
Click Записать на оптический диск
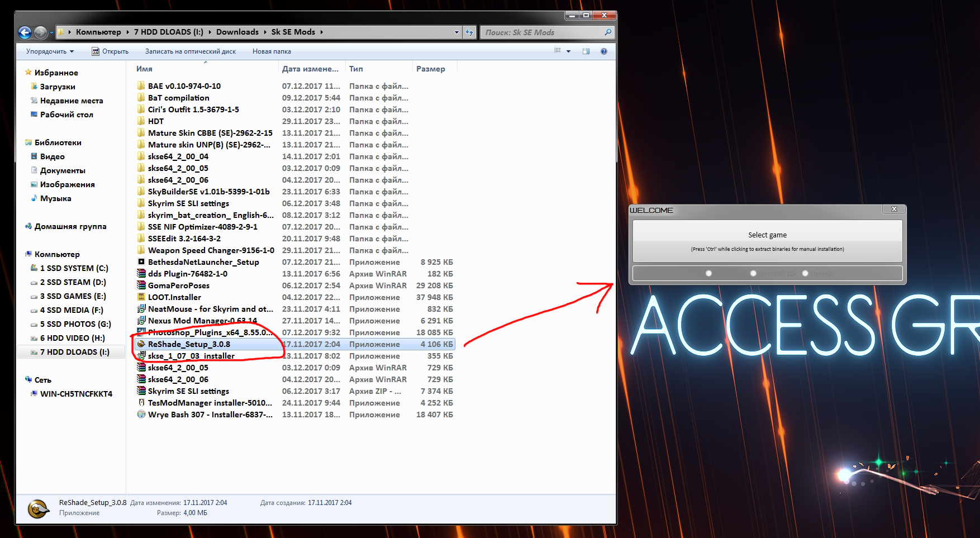tap(191, 51)
